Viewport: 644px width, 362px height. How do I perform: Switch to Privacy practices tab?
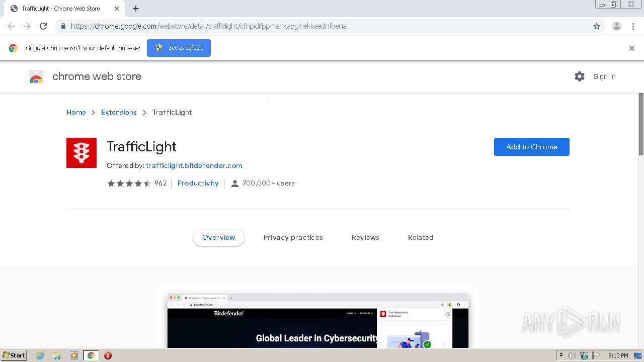(293, 237)
